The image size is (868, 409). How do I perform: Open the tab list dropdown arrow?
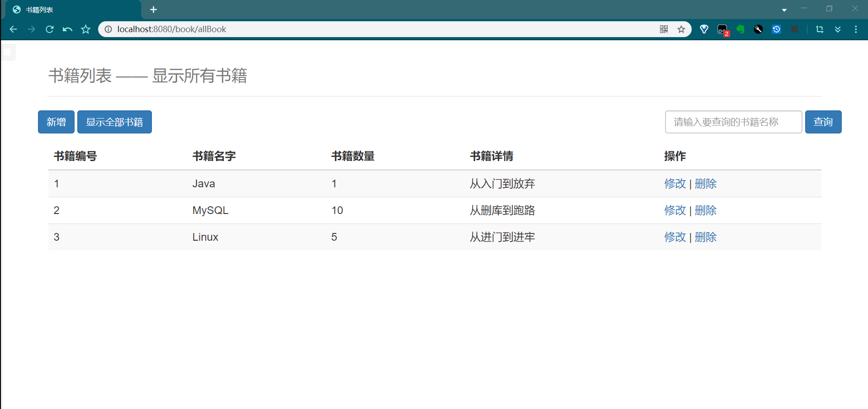point(784,10)
